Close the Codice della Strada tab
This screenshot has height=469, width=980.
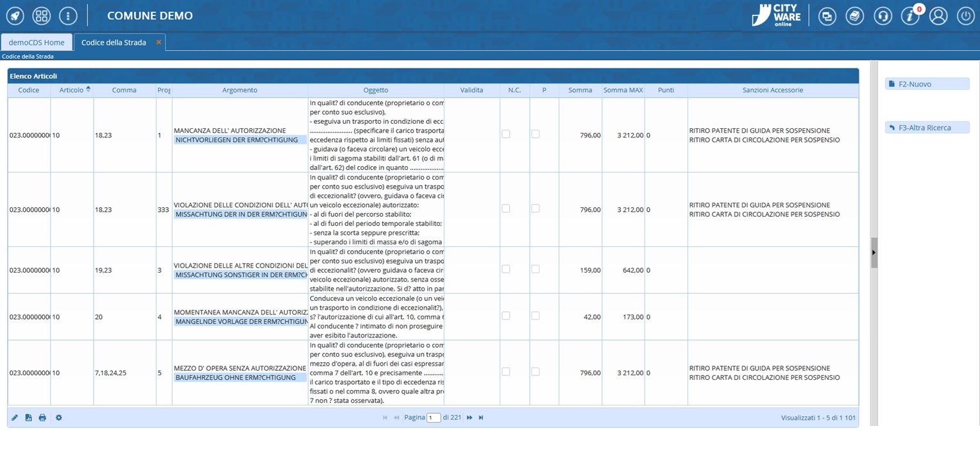point(159,42)
